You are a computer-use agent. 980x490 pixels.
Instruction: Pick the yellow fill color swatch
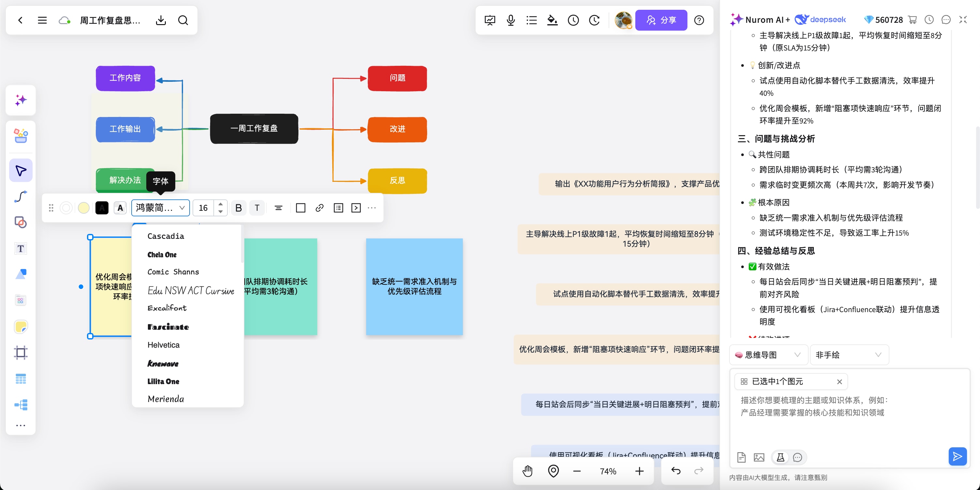point(84,208)
